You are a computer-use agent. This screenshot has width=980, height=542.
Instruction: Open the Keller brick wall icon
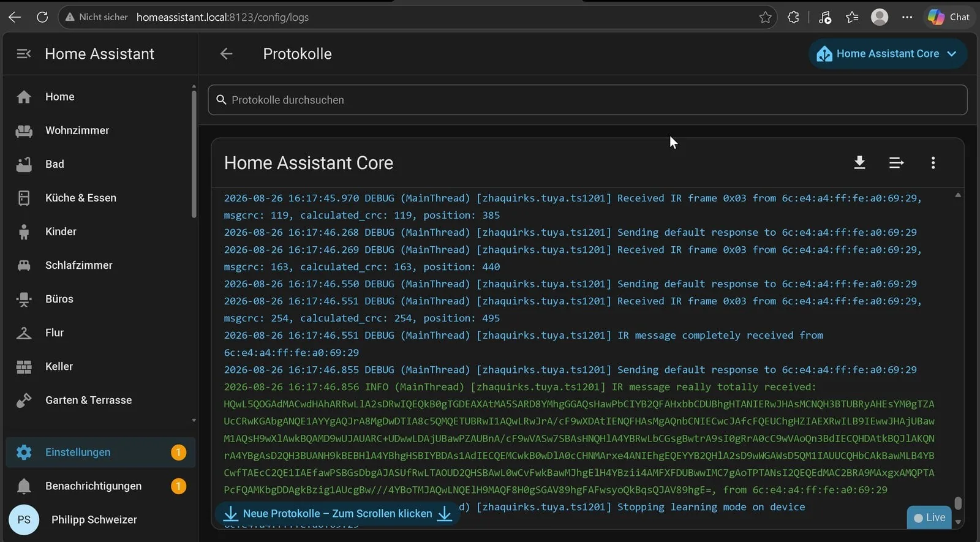24,366
